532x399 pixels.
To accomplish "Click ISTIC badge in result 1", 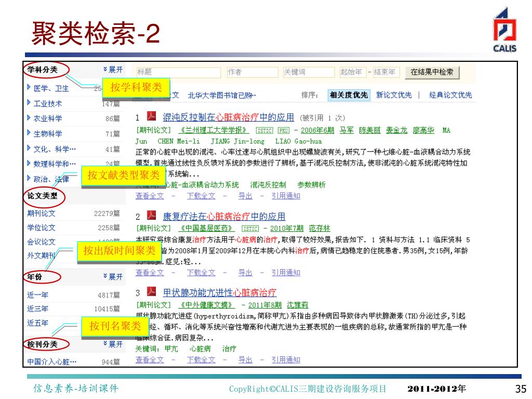I will tap(264, 130).
